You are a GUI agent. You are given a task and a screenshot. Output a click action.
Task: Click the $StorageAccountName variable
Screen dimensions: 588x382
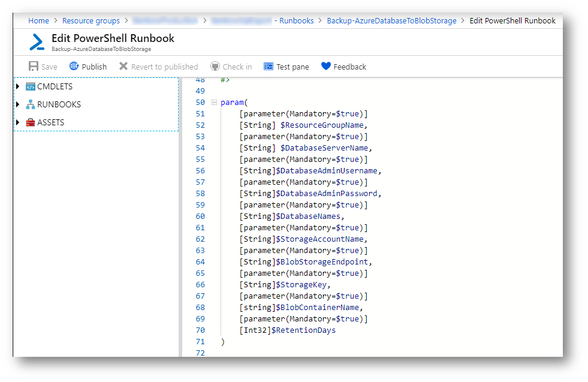[320, 239]
